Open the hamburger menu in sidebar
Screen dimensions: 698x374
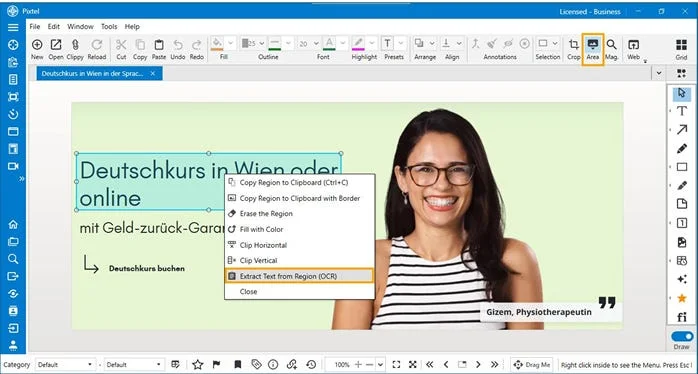point(13,27)
